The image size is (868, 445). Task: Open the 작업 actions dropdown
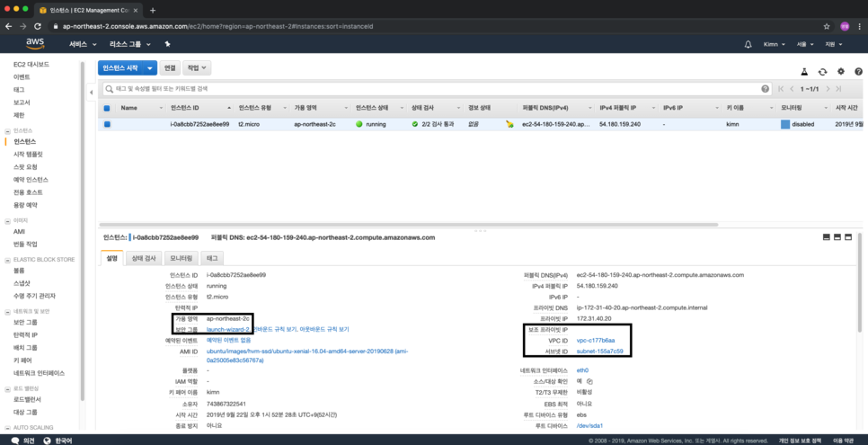point(197,67)
